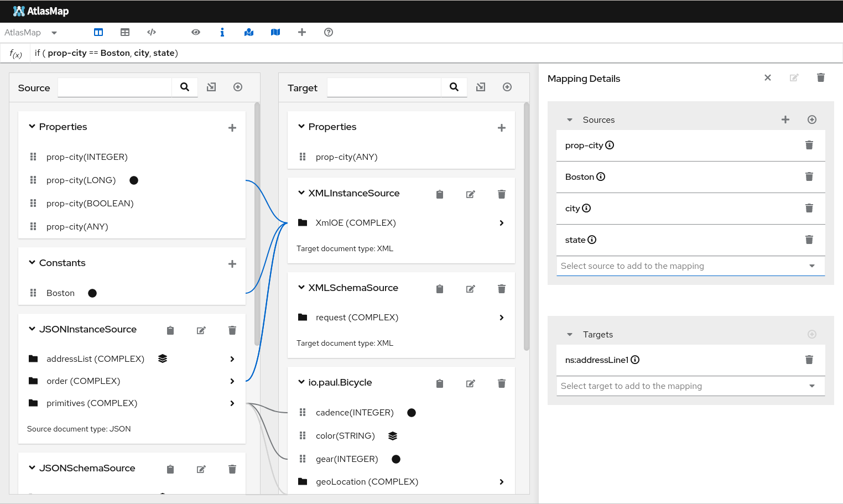843x504 pixels.
Task: Select color(STRING) target field
Action: tap(345, 436)
